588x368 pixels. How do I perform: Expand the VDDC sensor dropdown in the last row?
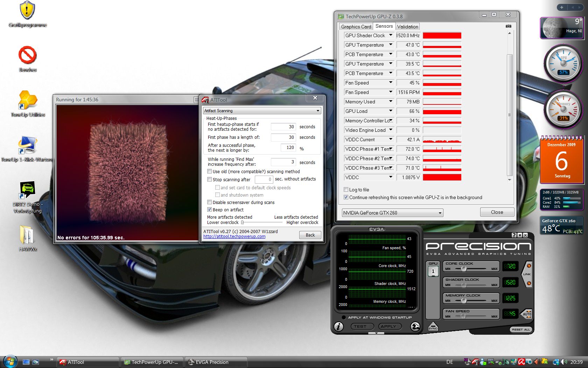[x=391, y=177]
